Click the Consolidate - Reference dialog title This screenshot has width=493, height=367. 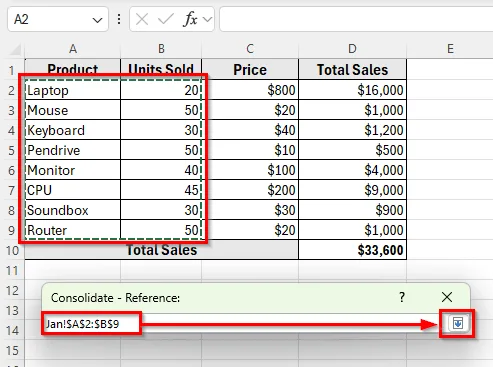click(115, 298)
